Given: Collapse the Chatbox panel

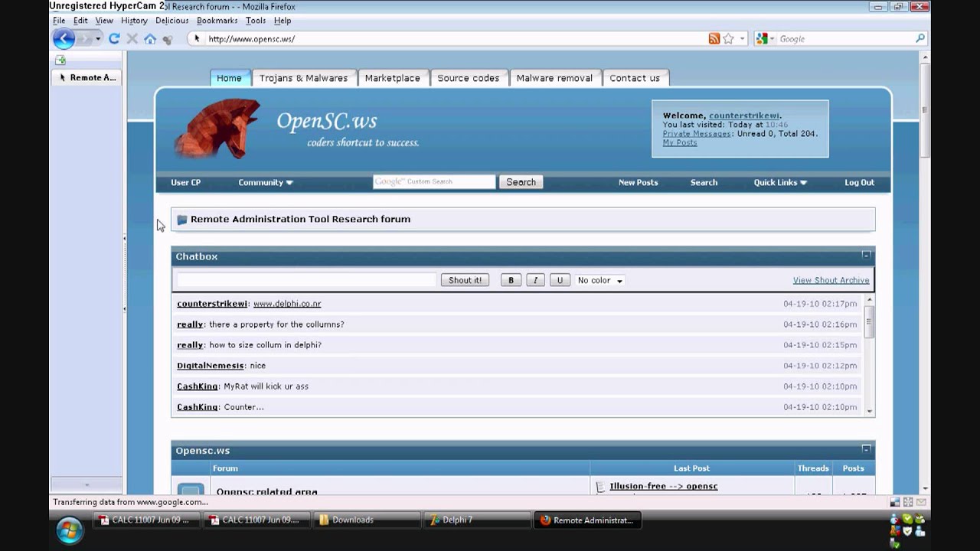Looking at the screenshot, I should point(866,256).
